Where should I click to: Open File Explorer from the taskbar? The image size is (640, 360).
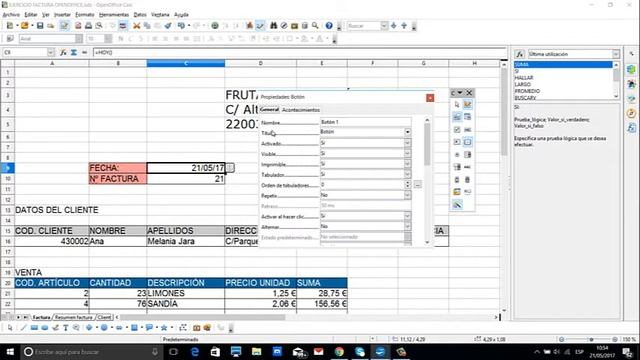(x=256, y=351)
